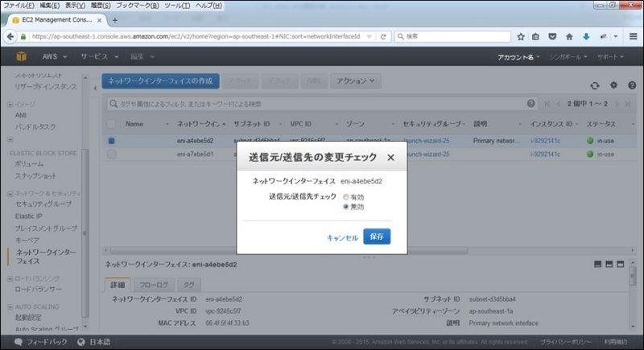The width and height of the screenshot is (644, 350).
Task: Click the AWS cube logo icon
Action: (x=23, y=57)
